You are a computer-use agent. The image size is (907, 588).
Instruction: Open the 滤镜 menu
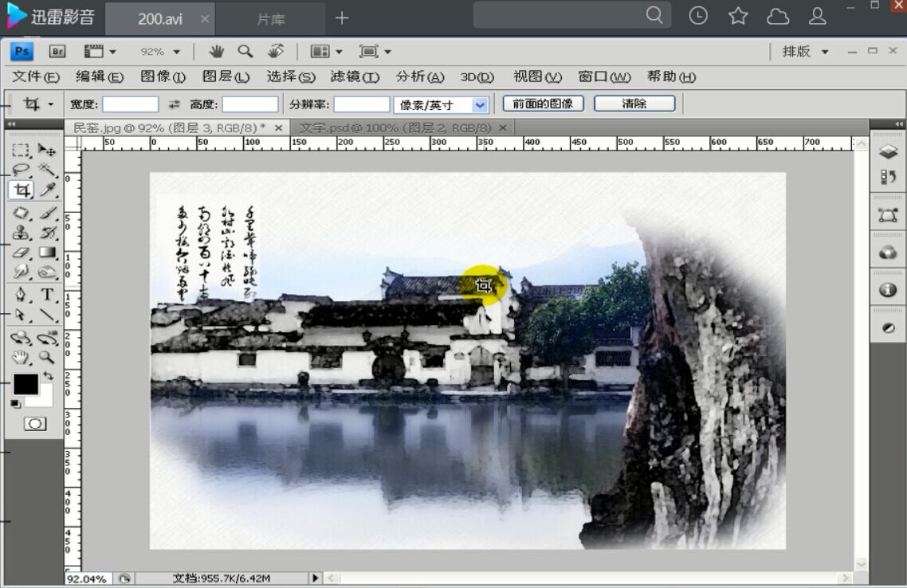pos(355,77)
